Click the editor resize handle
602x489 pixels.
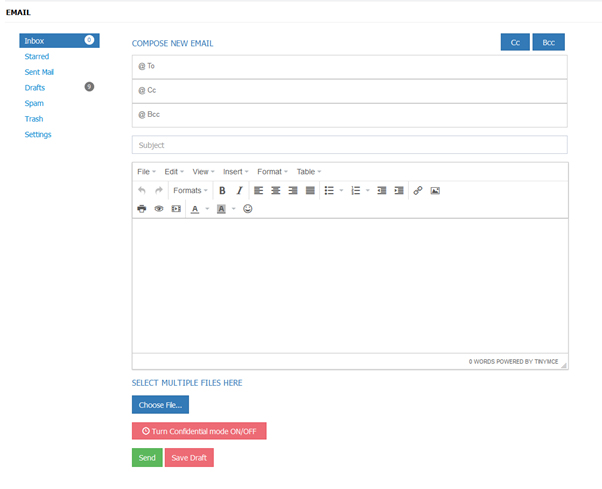click(x=564, y=365)
